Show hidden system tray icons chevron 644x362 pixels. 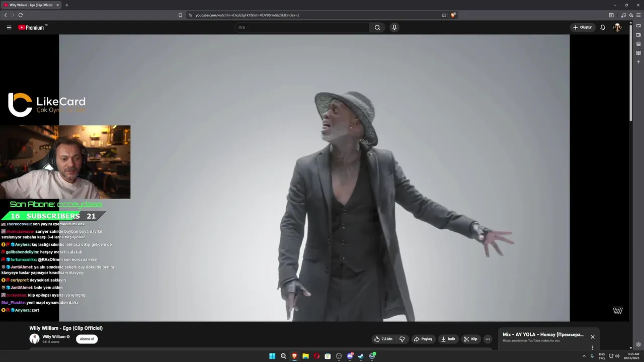(x=584, y=356)
